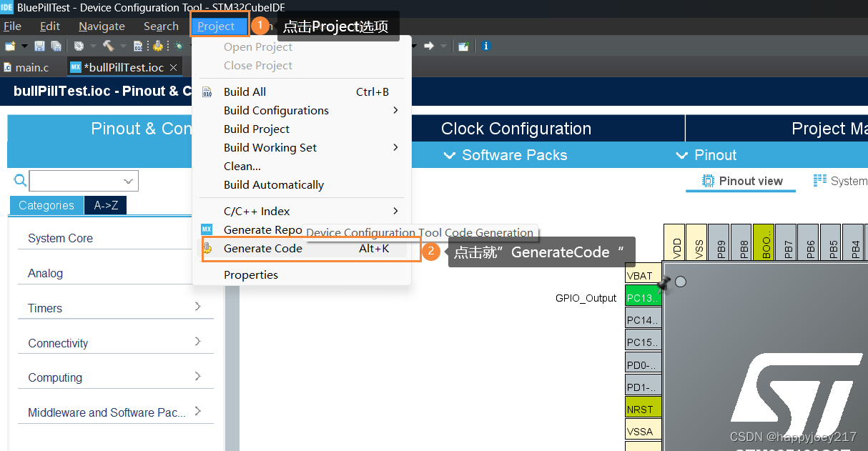Click the GPIO_Output pin label
Viewport: 868px width, 451px height.
coord(586,298)
